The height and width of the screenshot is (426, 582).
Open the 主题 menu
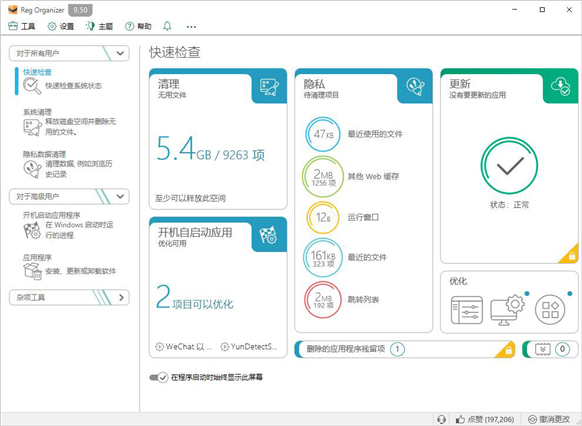[99, 26]
